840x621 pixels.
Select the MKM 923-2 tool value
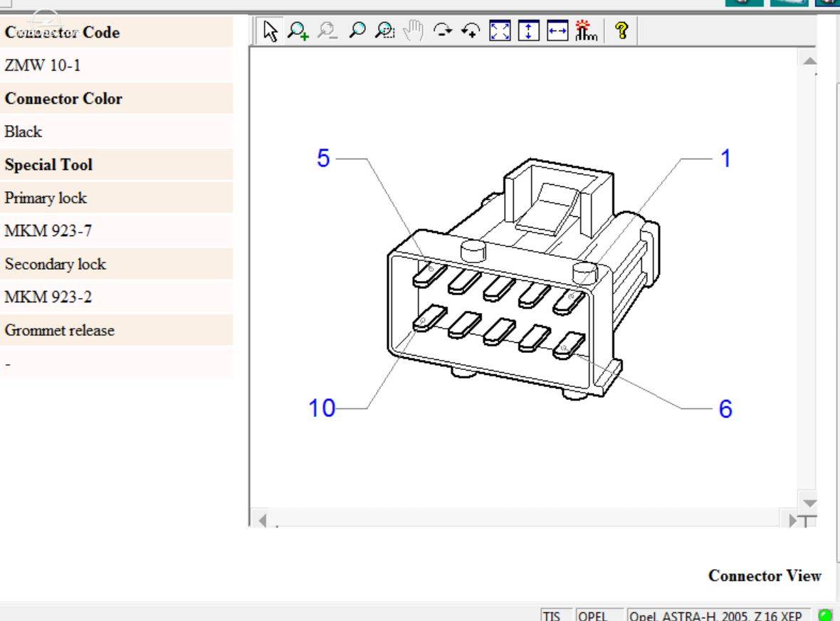pos(48,297)
